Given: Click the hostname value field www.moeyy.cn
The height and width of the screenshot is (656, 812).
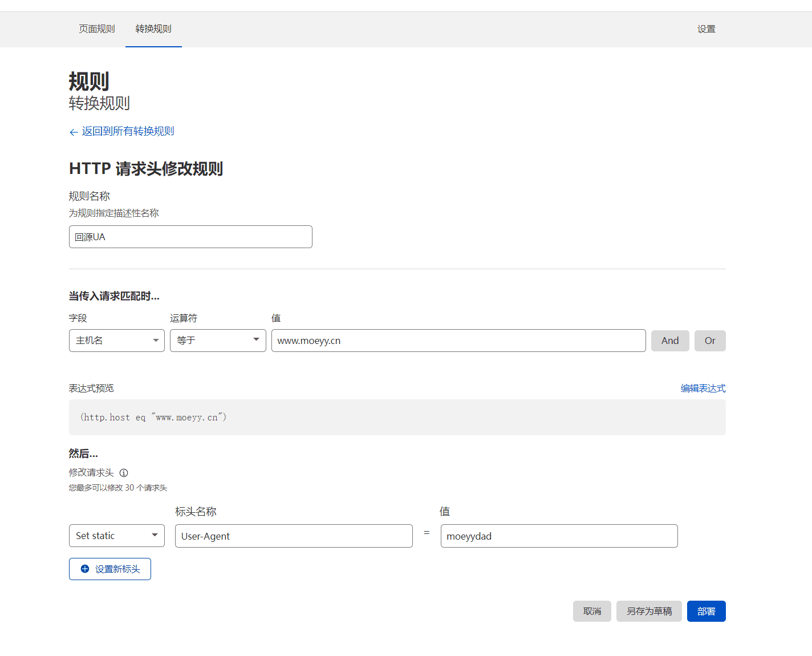Looking at the screenshot, I should 458,341.
